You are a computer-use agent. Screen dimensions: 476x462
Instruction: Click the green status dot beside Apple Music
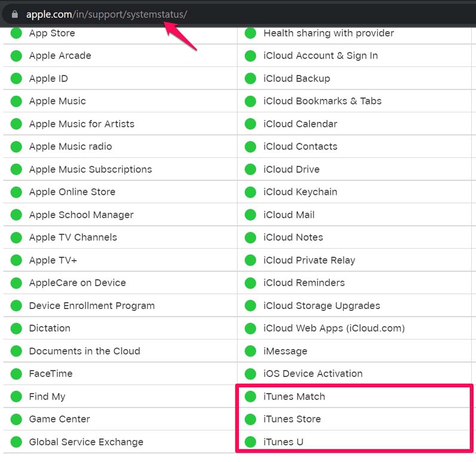[16, 101]
